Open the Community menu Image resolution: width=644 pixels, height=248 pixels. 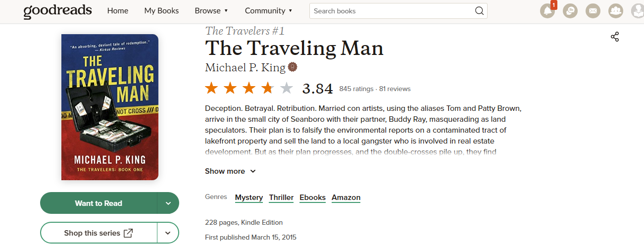(x=268, y=11)
